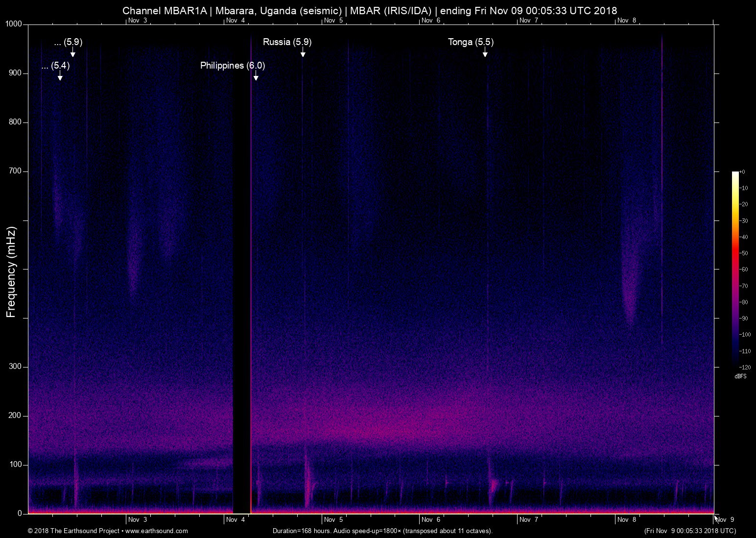Click the Nov 4 date label on top axis
This screenshot has height=538, width=756.
tap(236, 21)
